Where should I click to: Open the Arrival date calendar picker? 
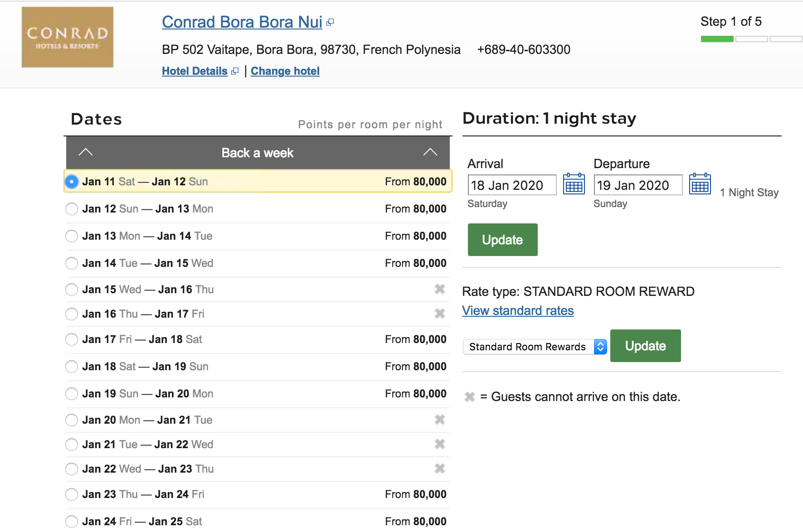click(x=574, y=184)
